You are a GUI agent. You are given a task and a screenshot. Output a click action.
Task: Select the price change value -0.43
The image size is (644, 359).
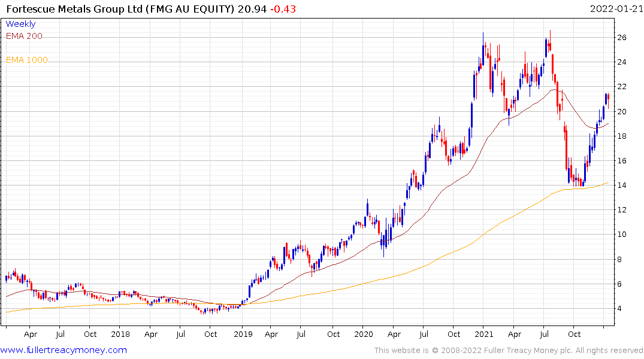tap(283, 8)
